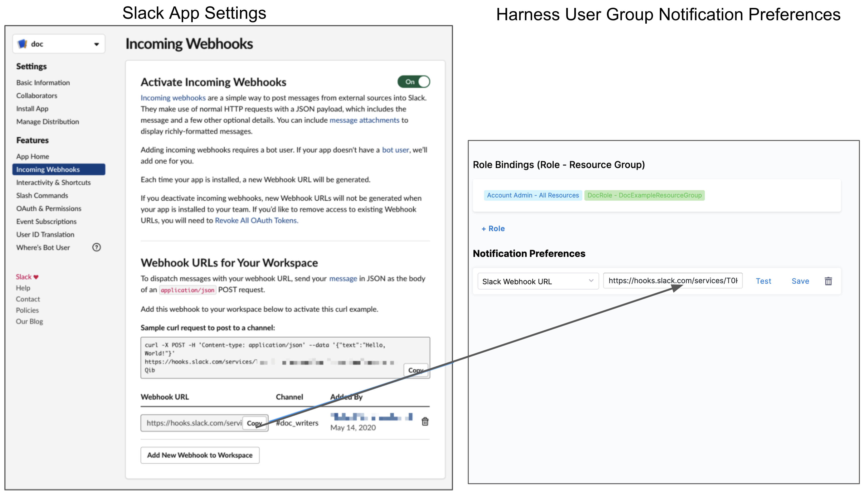The height and width of the screenshot is (491, 868).
Task: Open Our Blog link
Action: tap(29, 321)
